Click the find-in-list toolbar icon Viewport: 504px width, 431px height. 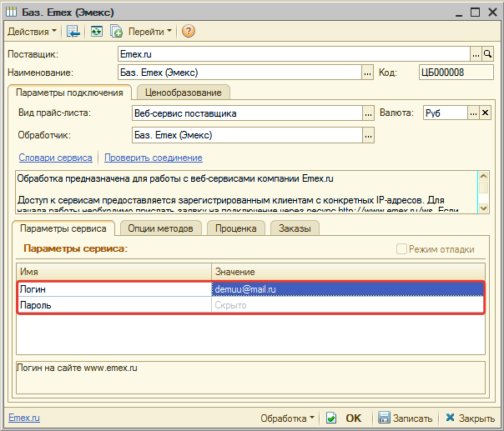tap(73, 32)
